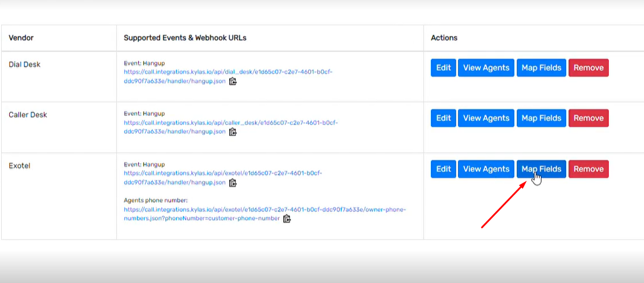Select the Exotel vendor name
Viewport: 644px width, 283px height.
coord(20,166)
